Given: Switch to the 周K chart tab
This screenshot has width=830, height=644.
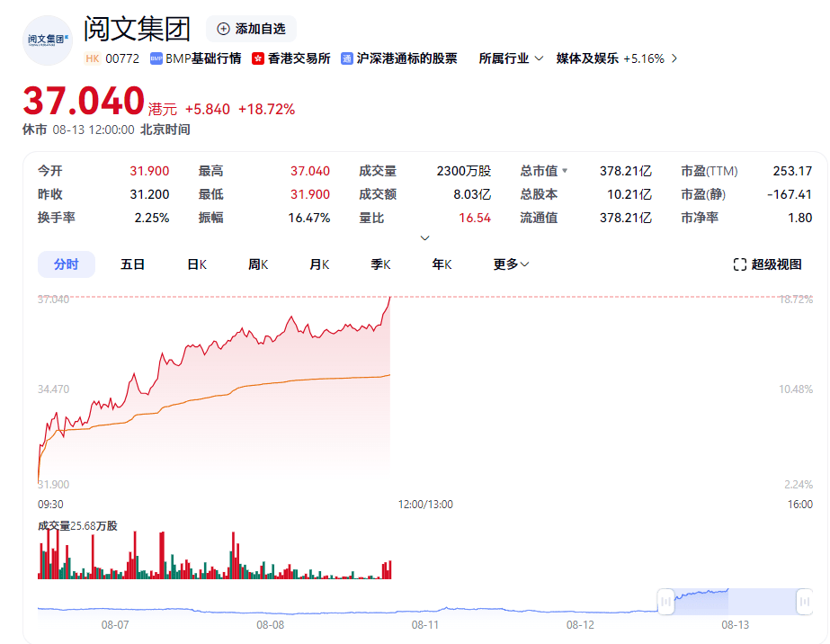Looking at the screenshot, I should tap(258, 264).
